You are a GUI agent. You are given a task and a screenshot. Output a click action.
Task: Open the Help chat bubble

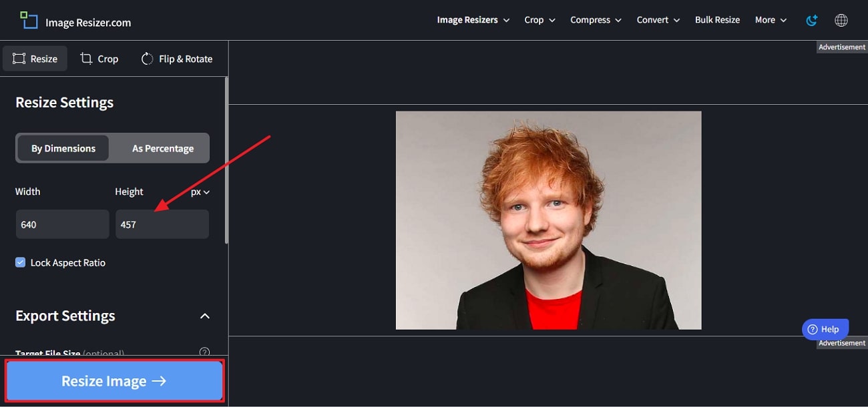click(x=825, y=329)
